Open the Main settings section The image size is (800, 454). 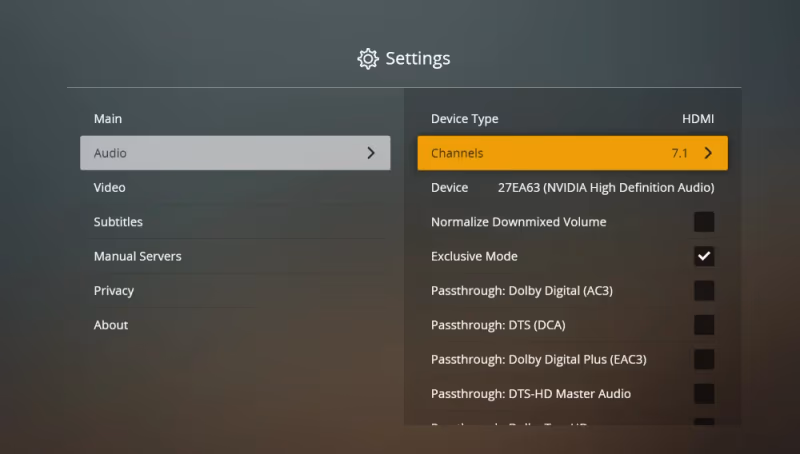pos(235,118)
